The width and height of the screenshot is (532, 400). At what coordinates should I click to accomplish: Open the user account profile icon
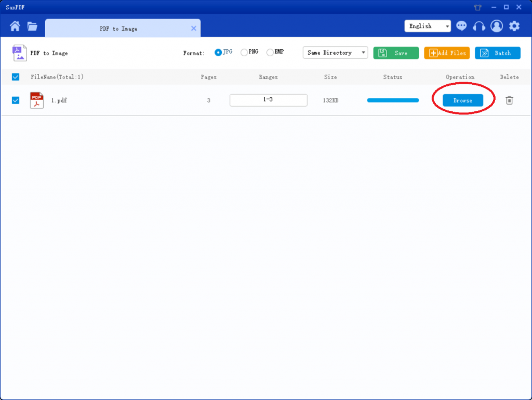(497, 26)
